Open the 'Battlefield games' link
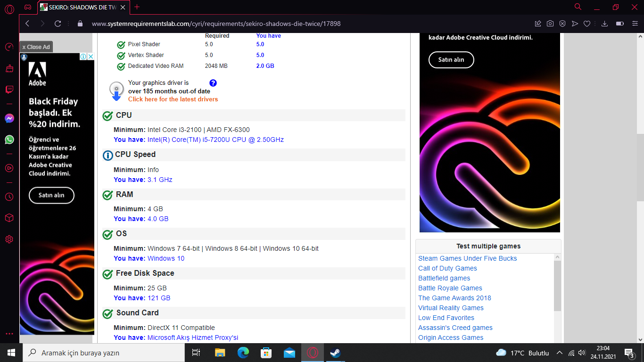644x362 pixels. [x=444, y=278]
